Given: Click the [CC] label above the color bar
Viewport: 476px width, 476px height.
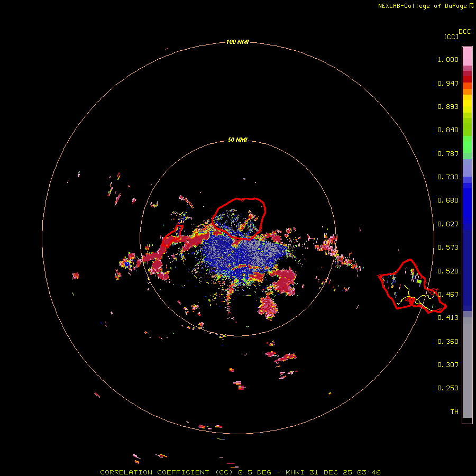Looking at the screenshot, I should [x=451, y=36].
